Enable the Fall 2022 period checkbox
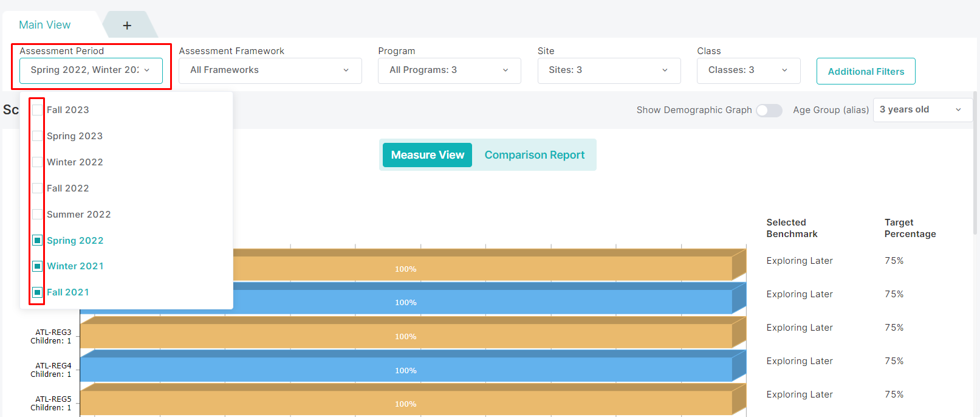 coord(38,188)
